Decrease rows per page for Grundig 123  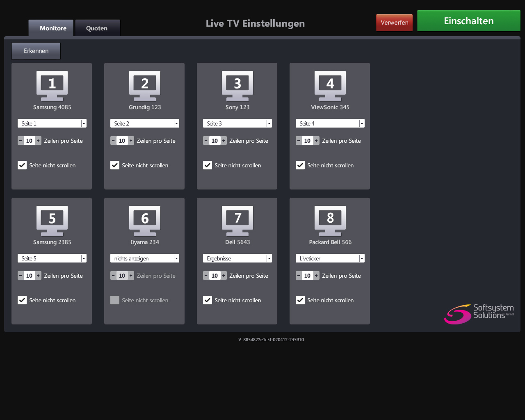tap(113, 141)
